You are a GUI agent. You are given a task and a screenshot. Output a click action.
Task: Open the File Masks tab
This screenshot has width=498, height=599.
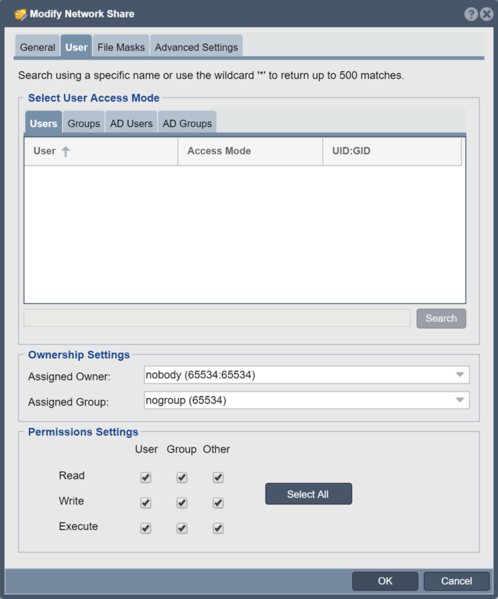click(x=121, y=47)
